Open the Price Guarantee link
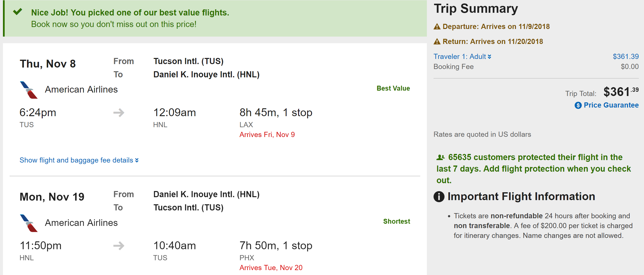 (x=611, y=105)
